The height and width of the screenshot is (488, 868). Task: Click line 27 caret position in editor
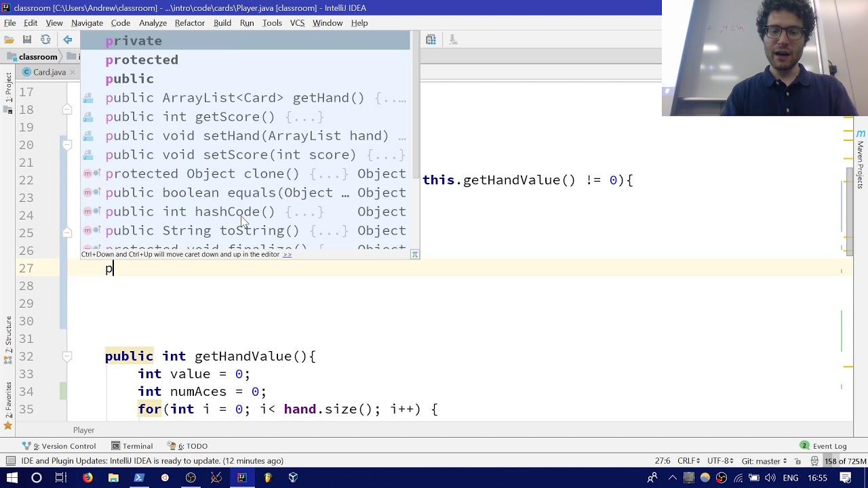click(x=114, y=269)
